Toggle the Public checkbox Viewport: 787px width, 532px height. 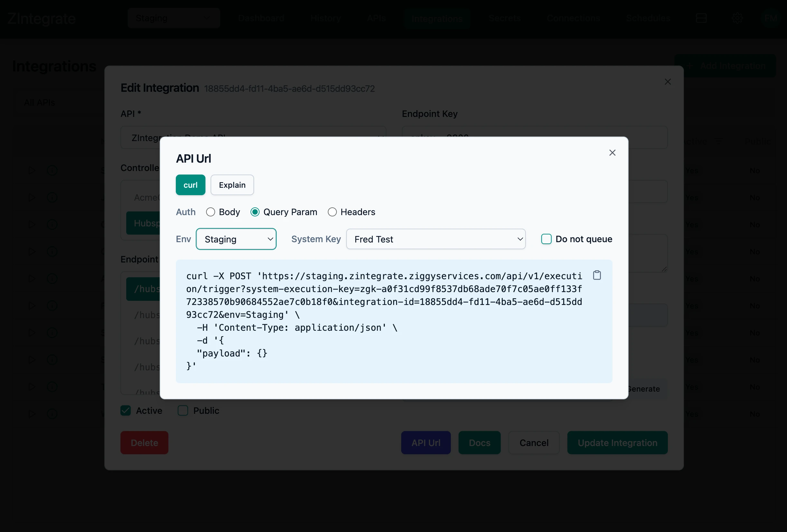click(183, 410)
